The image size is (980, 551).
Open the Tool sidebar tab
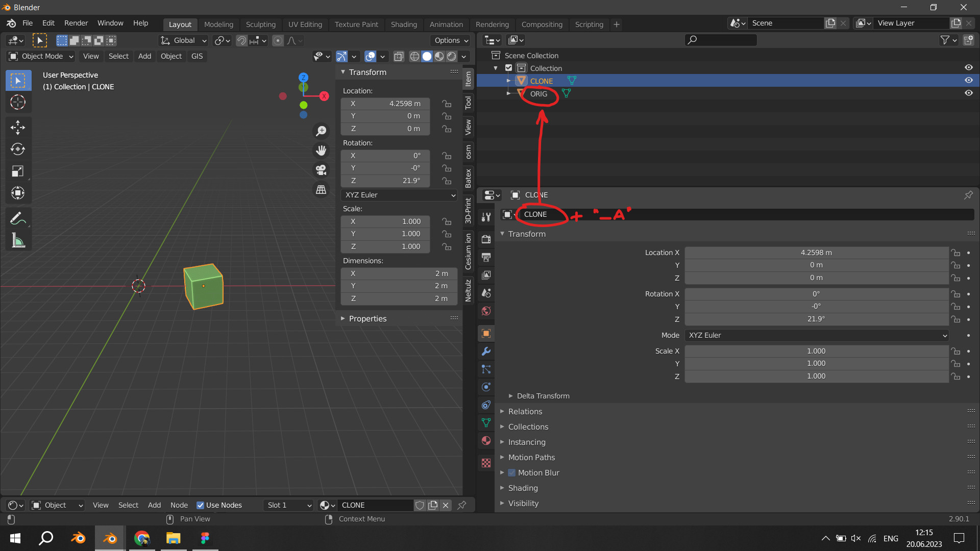pos(468,103)
